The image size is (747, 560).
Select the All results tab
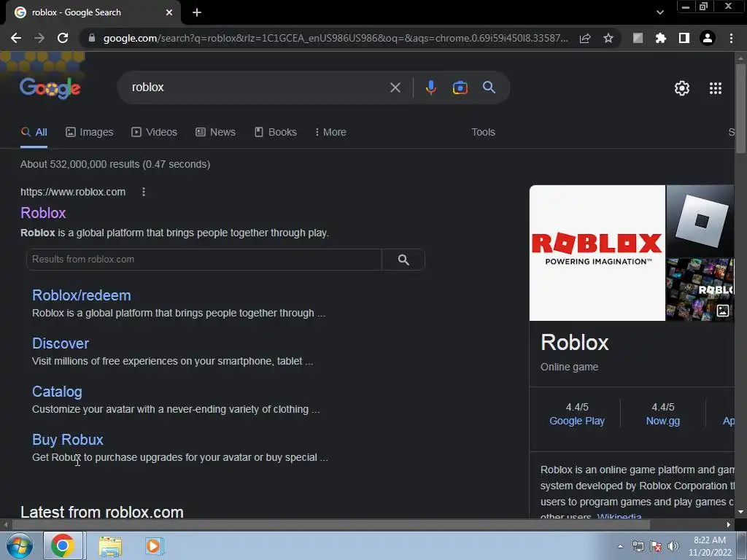tap(34, 133)
